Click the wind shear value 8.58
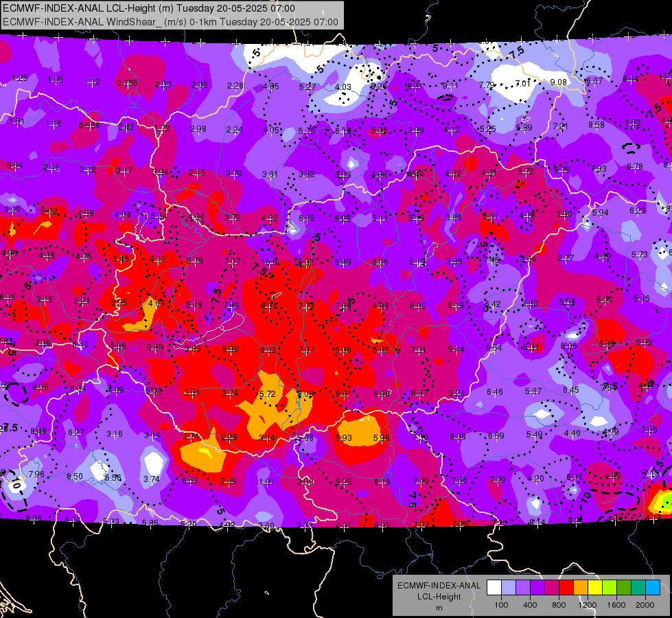Viewport: 672px width, 618px height. tap(596, 124)
